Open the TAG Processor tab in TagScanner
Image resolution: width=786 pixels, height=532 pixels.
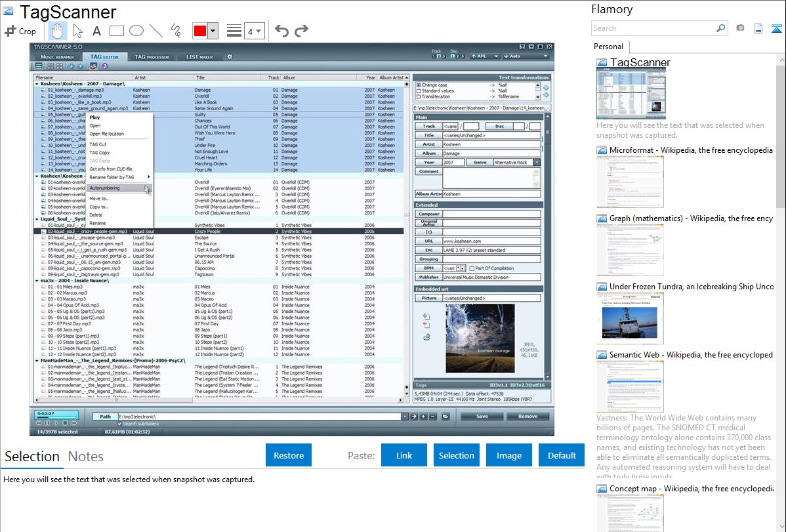coord(152,57)
